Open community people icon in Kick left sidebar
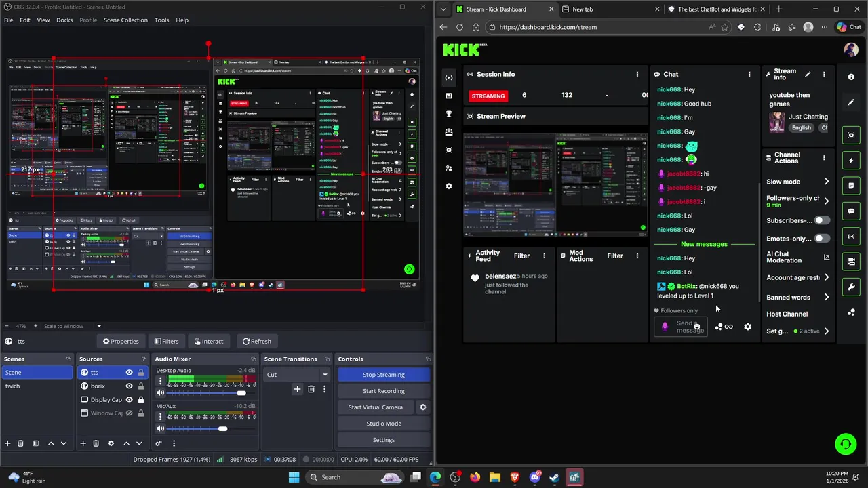This screenshot has height=488, width=868. pyautogui.click(x=449, y=168)
